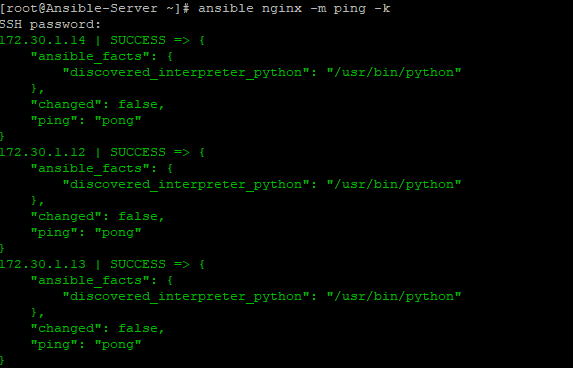Viewport: 573px width, 368px height.
Task: Click SUCCESS on the 172.30.1.14 line
Action: (138, 40)
